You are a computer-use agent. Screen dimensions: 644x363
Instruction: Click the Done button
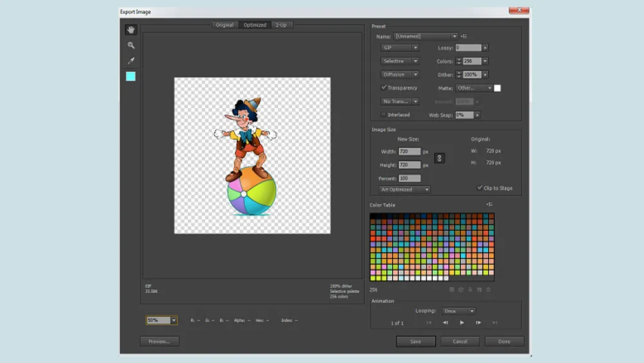504,341
